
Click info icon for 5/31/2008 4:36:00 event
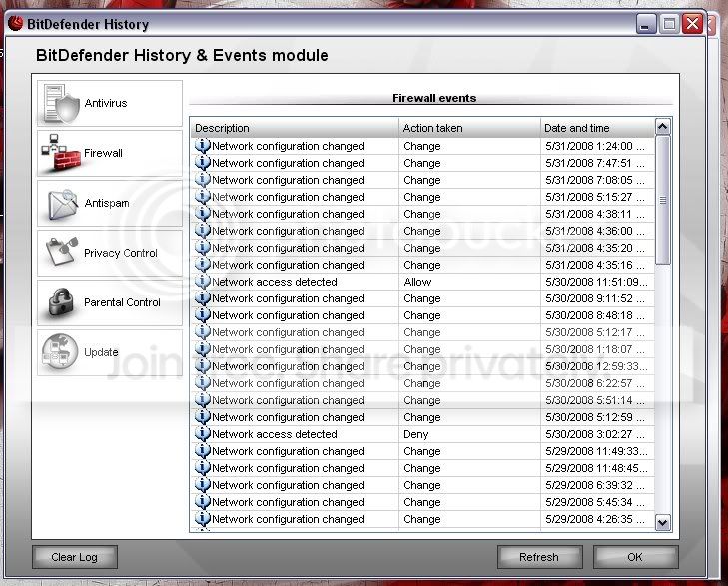coord(202,231)
